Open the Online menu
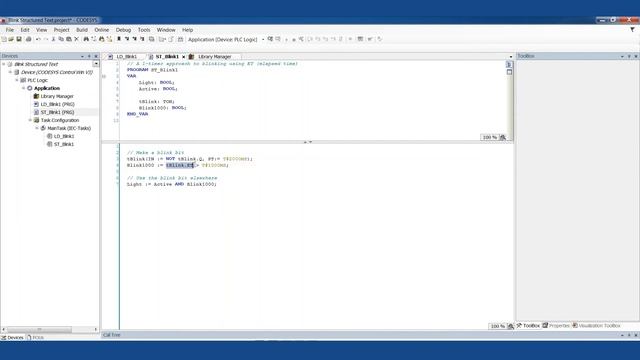 102,30
